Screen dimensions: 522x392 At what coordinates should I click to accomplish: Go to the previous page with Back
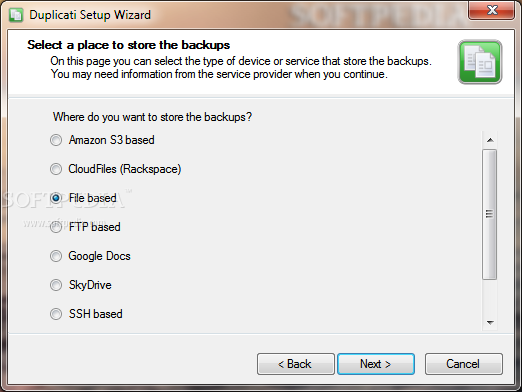point(296,364)
